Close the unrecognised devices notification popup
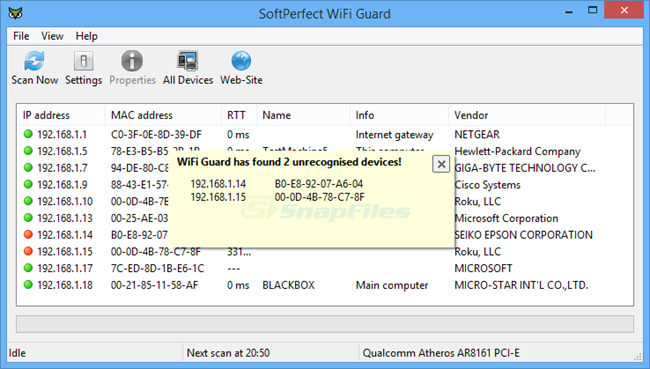 tap(441, 165)
